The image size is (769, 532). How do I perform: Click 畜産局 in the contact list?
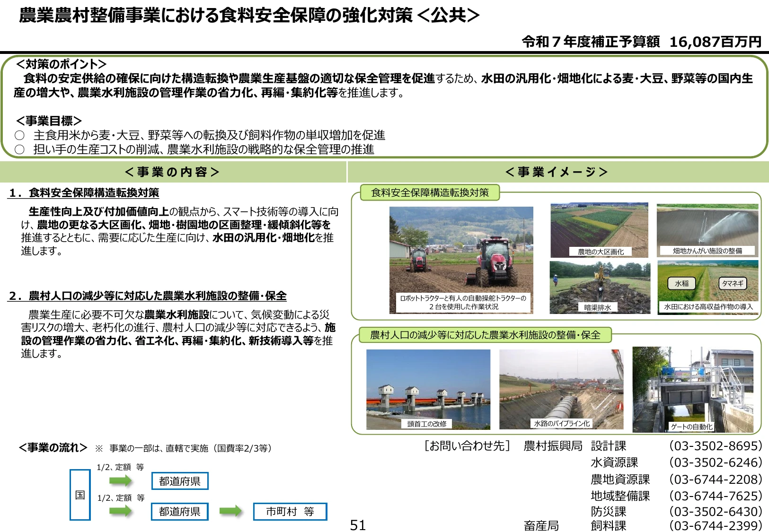click(541, 526)
